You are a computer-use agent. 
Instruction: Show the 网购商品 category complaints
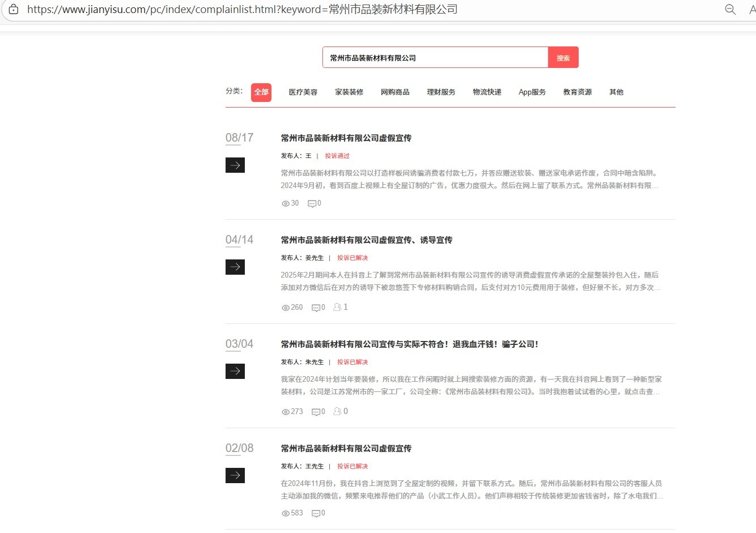(x=395, y=92)
